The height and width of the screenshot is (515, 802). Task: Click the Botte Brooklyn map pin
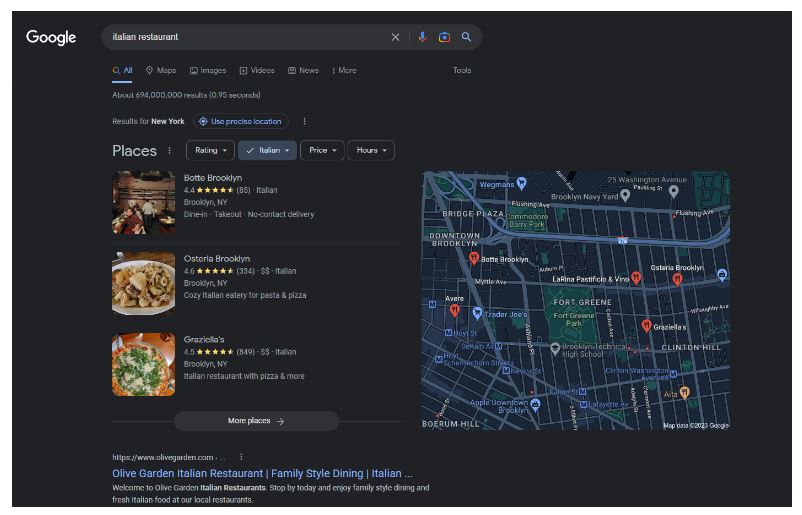(x=473, y=258)
